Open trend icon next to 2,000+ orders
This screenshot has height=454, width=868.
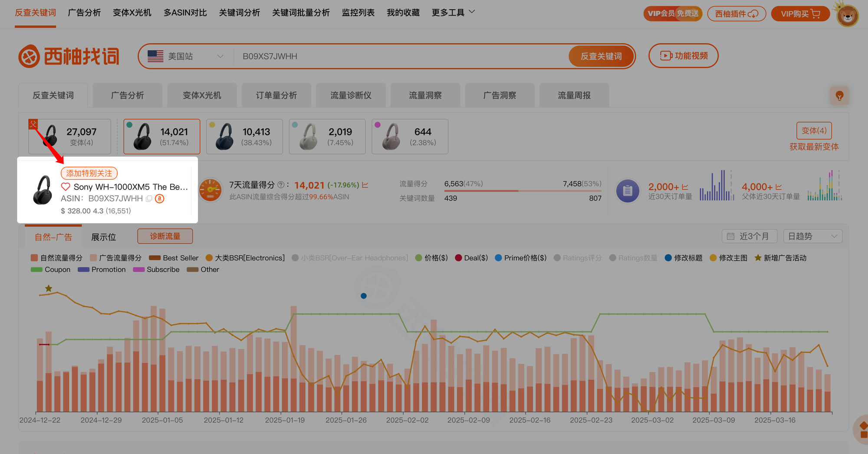point(685,187)
